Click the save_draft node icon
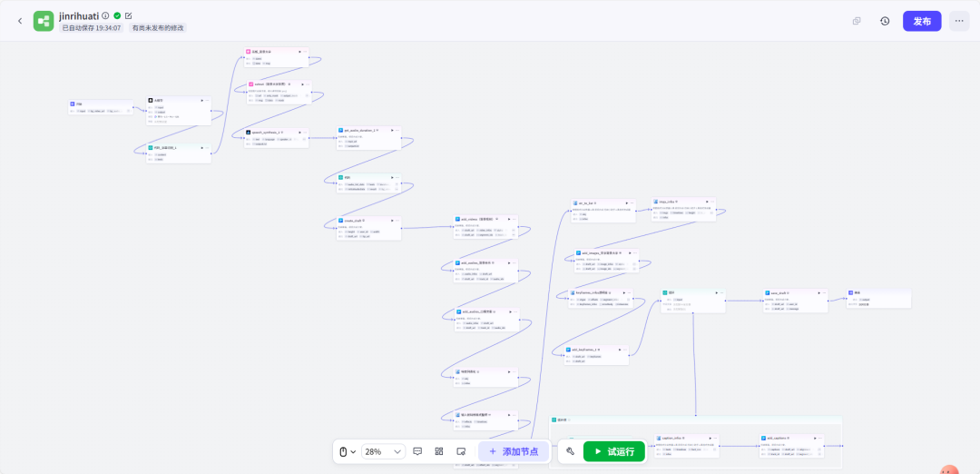 [768, 292]
